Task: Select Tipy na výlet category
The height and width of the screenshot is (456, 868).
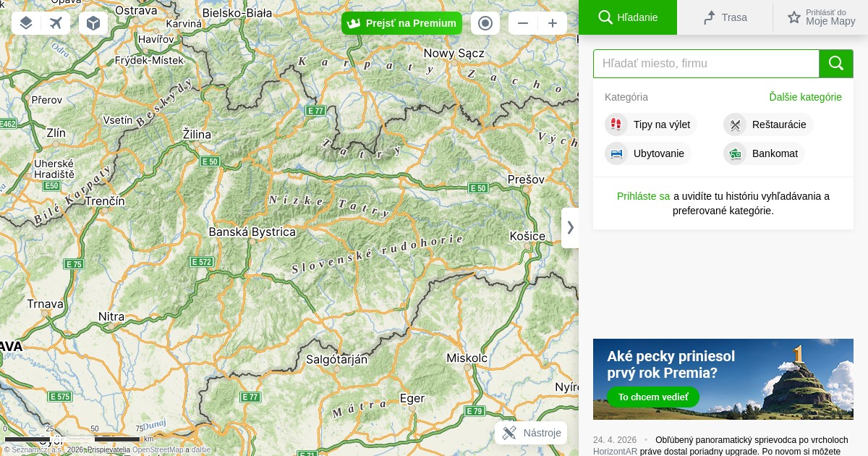Action: [x=651, y=124]
